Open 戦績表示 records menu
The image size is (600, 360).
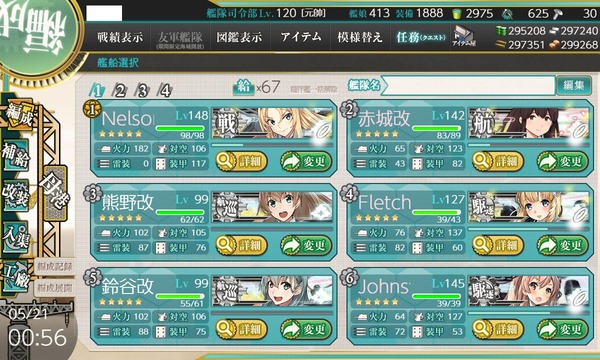(x=120, y=37)
